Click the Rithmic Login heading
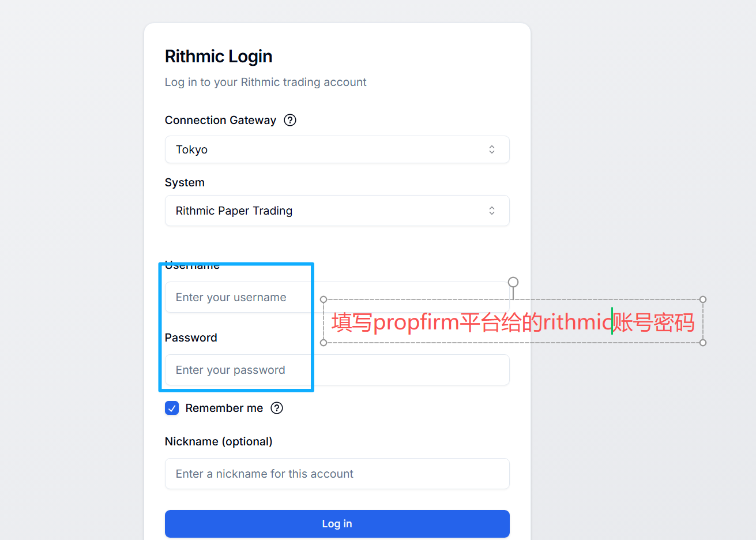 pyautogui.click(x=219, y=56)
